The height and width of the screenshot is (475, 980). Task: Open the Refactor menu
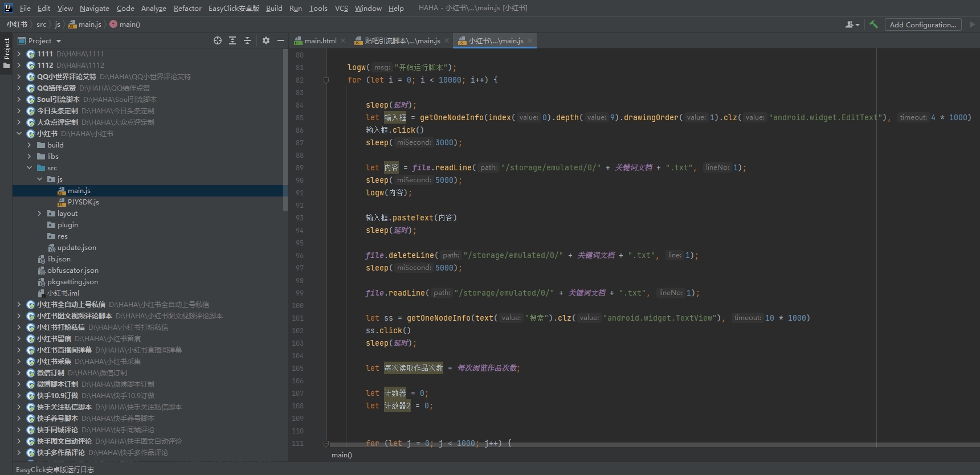187,8
